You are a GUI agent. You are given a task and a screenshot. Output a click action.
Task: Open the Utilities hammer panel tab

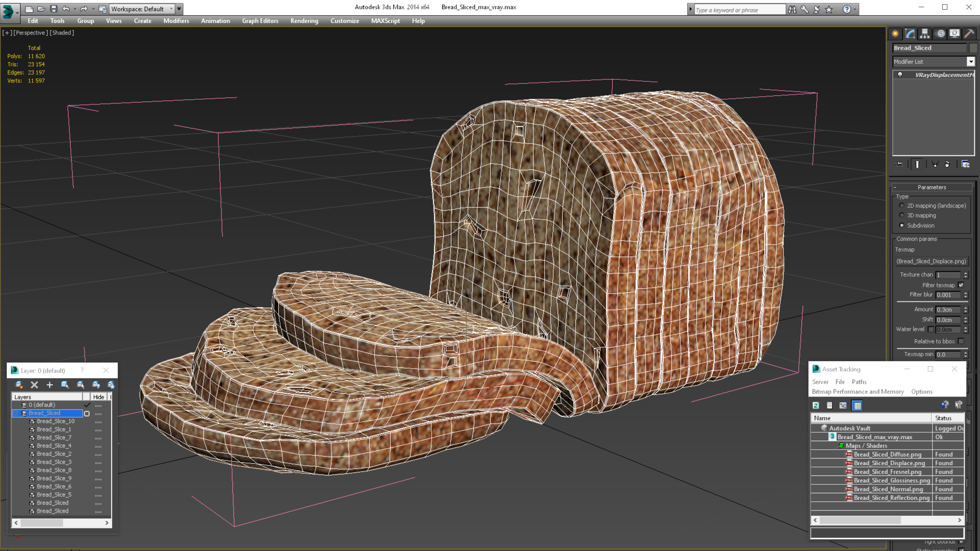tap(969, 33)
